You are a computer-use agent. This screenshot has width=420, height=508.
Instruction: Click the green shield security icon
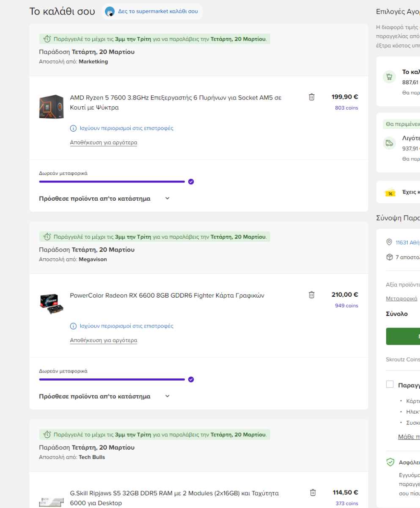coord(391,462)
